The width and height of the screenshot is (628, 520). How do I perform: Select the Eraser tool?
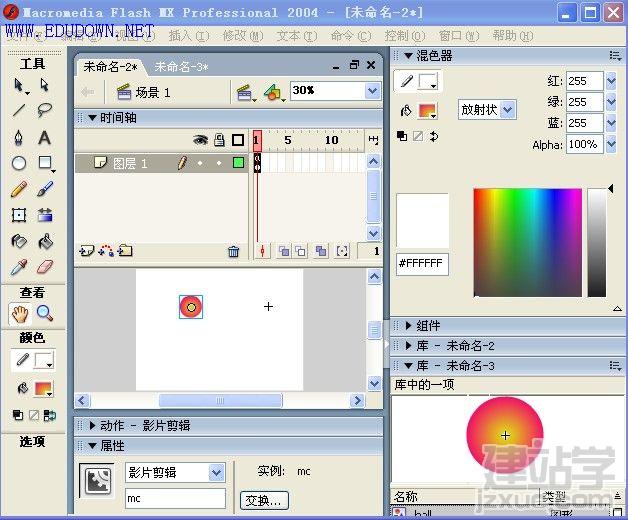45,267
